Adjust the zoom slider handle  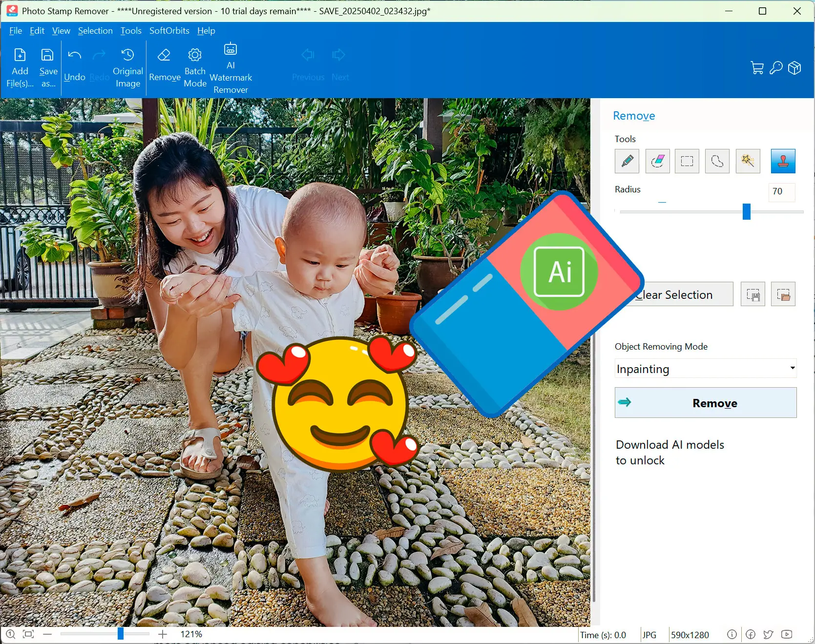pos(121,634)
